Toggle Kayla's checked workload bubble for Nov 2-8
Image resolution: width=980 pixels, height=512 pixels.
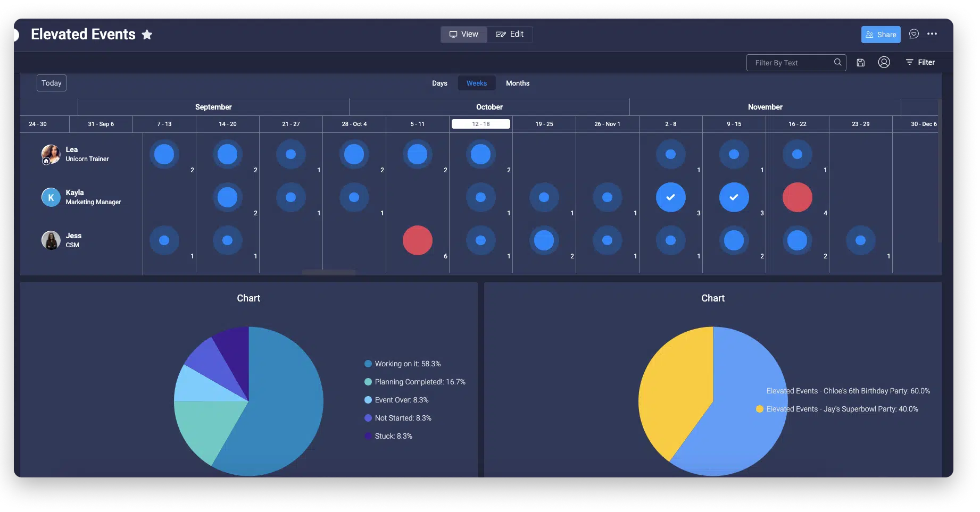coord(670,197)
